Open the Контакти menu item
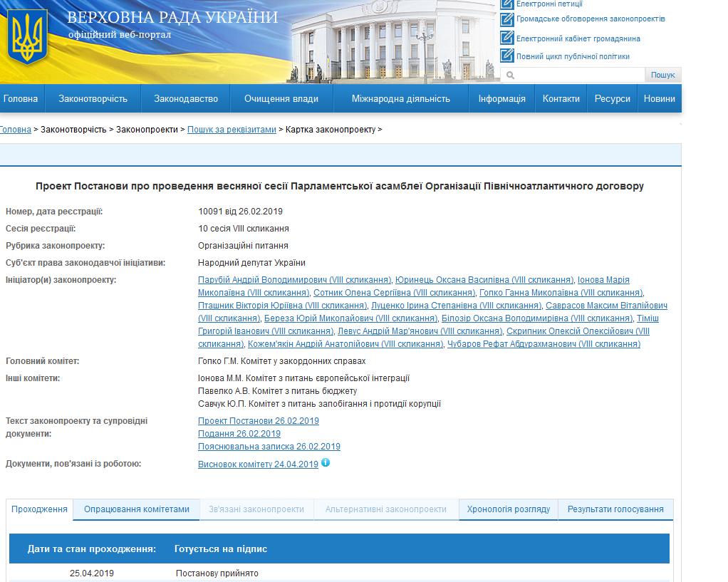The image size is (728, 582). [561, 98]
